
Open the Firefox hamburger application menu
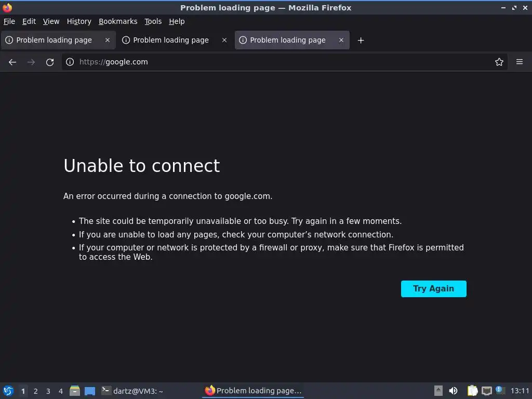pyautogui.click(x=520, y=62)
